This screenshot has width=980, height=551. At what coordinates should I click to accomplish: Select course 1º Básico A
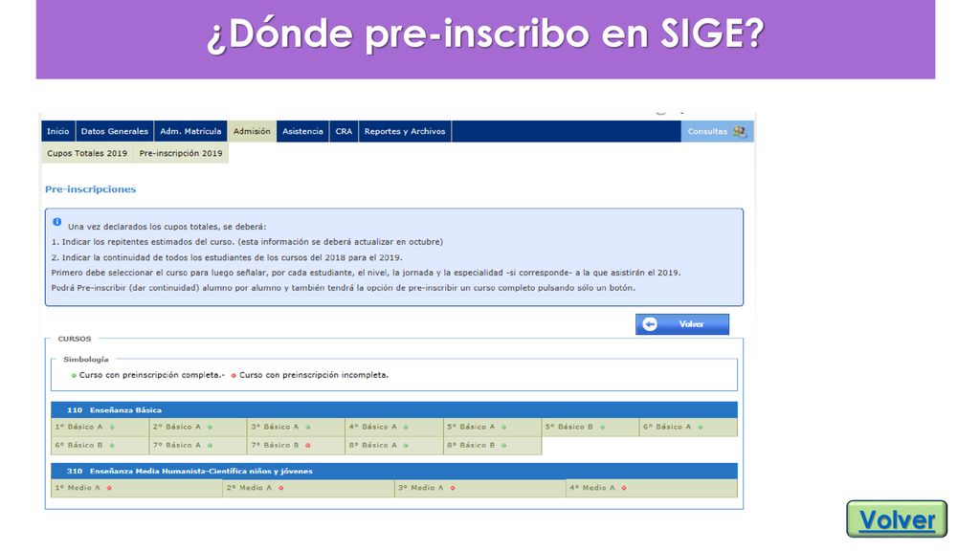100,428
